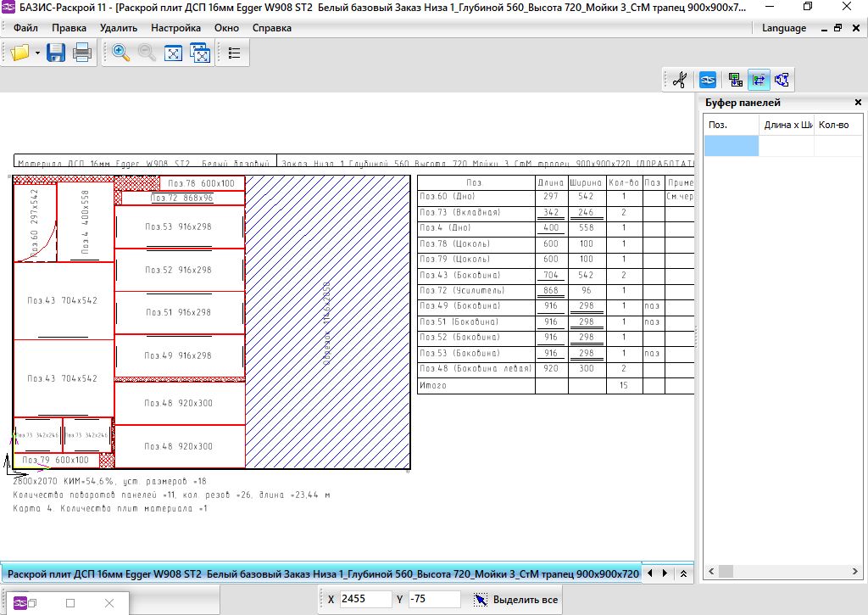Close the small minimized BAZIS window
Viewport: 868px width, 615px height.
(109, 603)
